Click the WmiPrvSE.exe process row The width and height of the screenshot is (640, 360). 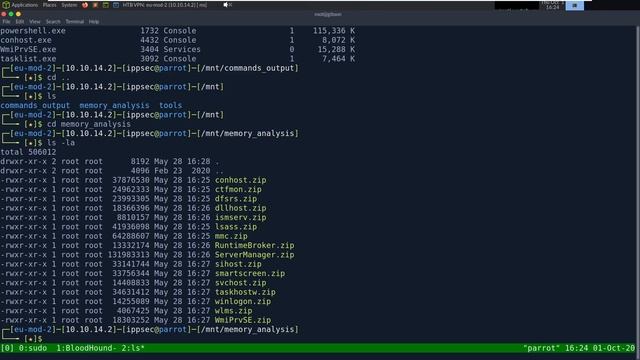(x=178, y=49)
